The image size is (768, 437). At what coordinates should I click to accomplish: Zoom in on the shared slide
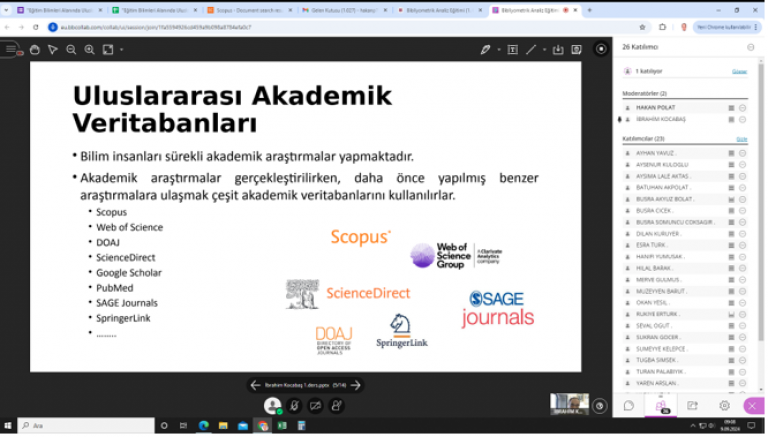point(89,49)
